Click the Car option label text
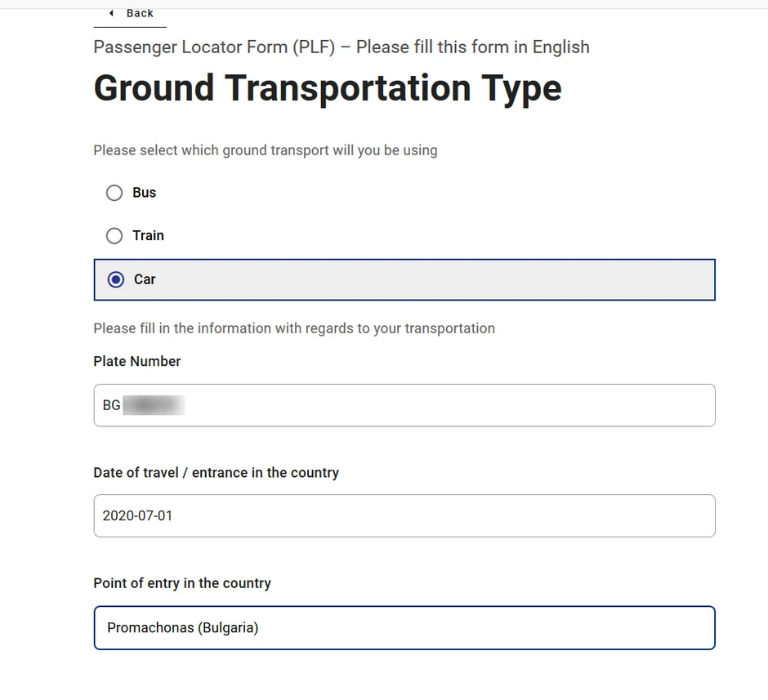The height and width of the screenshot is (700, 768). click(145, 279)
